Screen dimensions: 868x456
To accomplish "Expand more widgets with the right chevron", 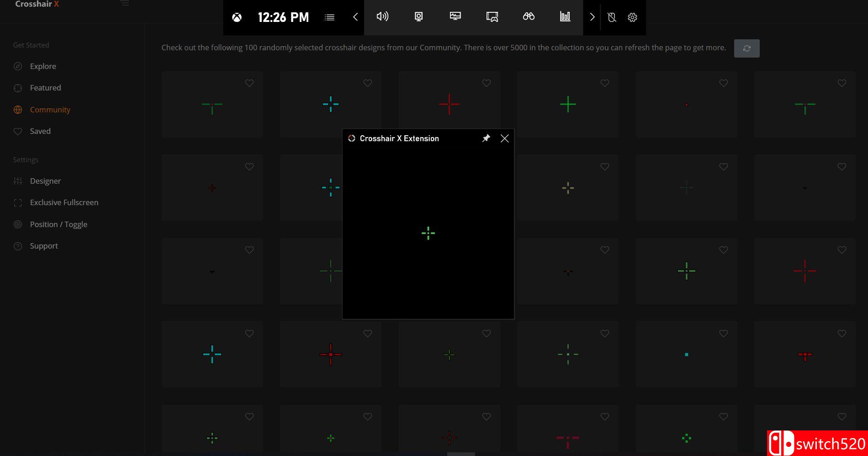I will (x=592, y=17).
